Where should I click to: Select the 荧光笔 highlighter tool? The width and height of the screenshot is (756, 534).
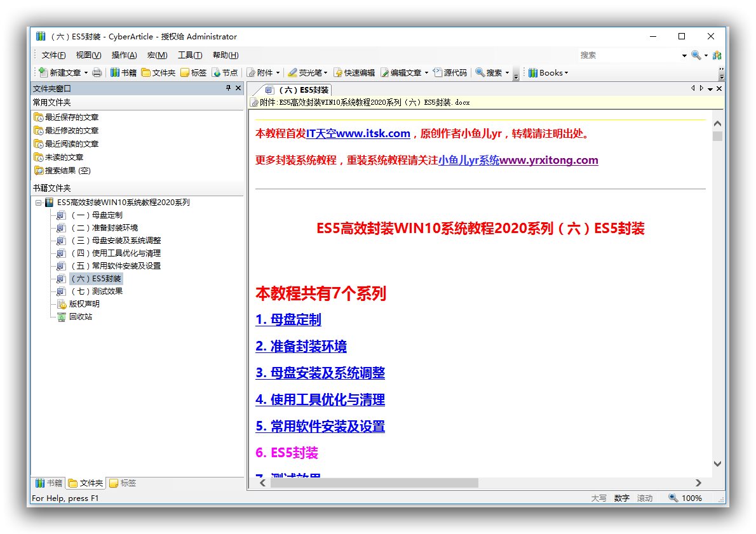point(305,72)
